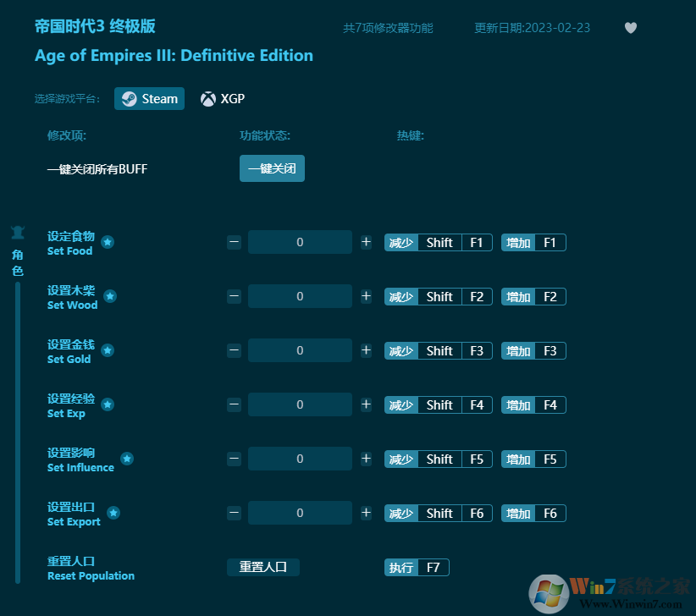Click the 共7项修改器功能 text
This screenshot has width=696, height=616.
coord(388,28)
